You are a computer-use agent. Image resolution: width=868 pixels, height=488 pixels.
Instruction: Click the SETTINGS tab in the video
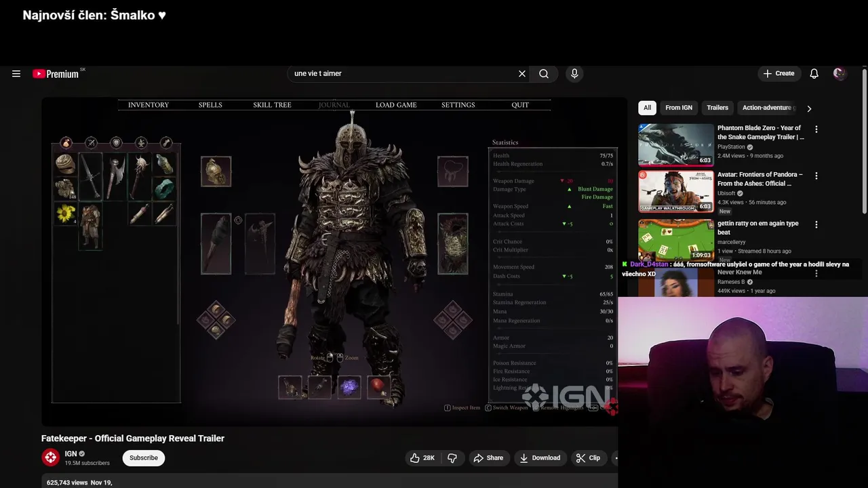point(458,105)
